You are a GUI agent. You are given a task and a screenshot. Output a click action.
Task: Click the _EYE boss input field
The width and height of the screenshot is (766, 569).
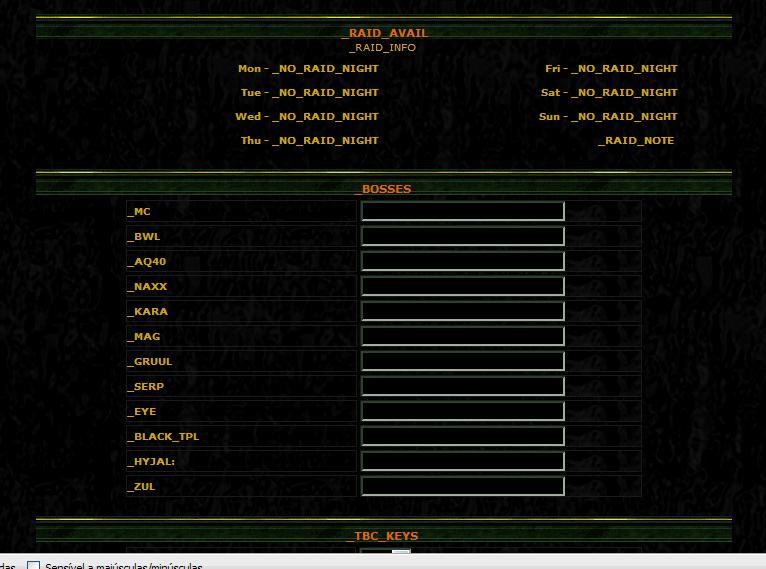click(x=462, y=411)
